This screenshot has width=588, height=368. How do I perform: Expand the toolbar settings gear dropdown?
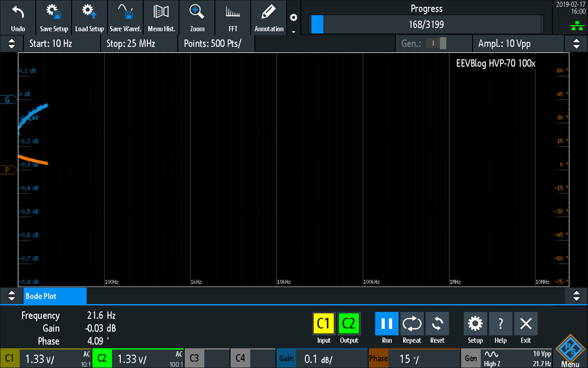pyautogui.click(x=294, y=21)
